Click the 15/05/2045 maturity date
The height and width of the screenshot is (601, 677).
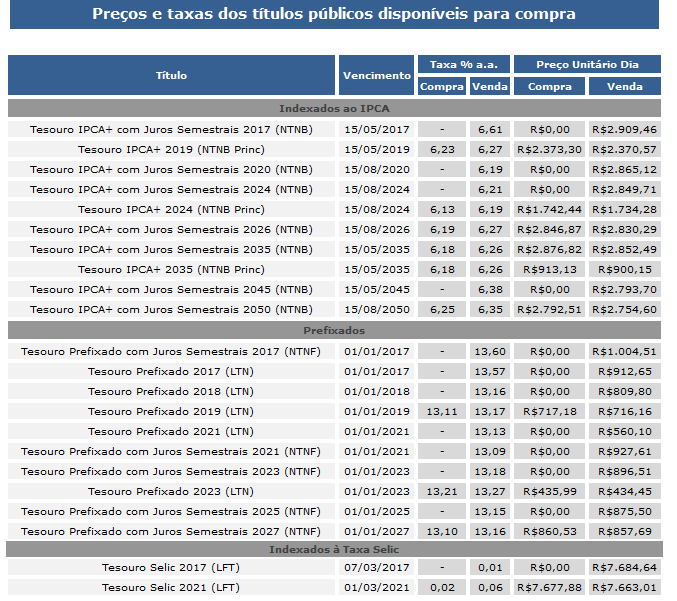pos(376,289)
